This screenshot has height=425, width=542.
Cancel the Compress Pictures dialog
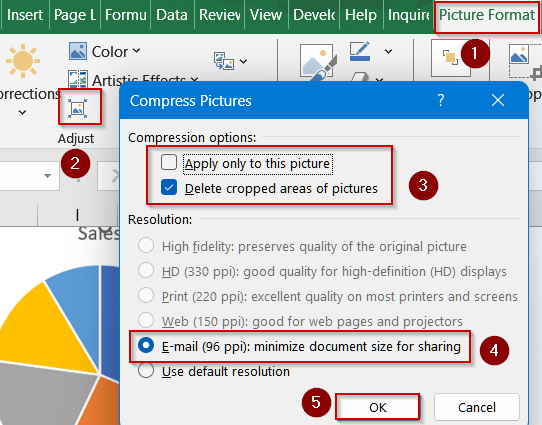(x=477, y=407)
